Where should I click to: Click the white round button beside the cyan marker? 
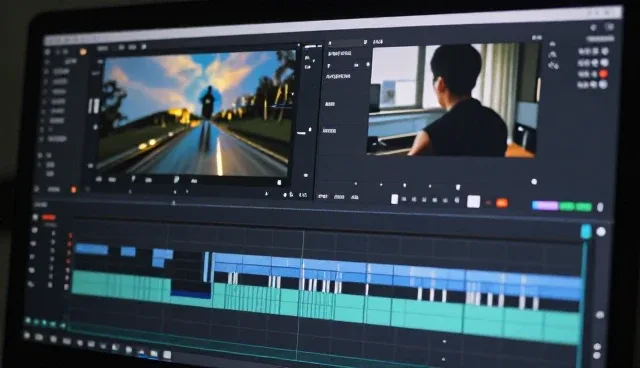(x=601, y=232)
